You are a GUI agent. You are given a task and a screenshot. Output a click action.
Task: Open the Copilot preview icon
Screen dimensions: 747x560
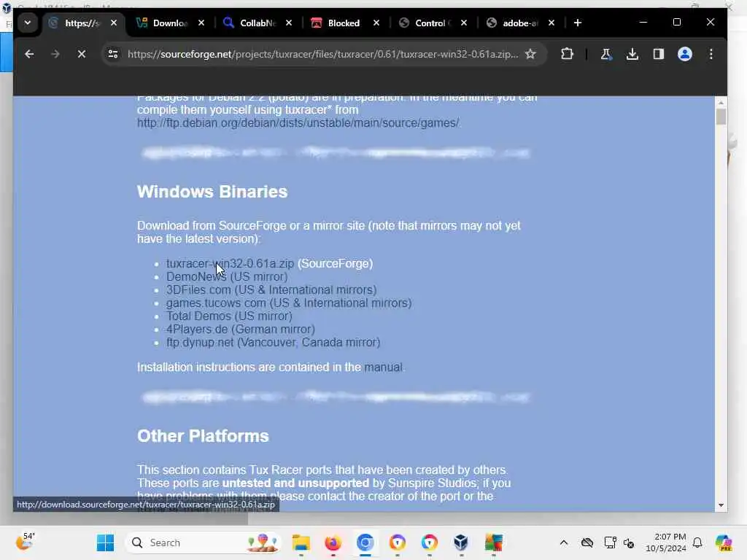(724, 542)
